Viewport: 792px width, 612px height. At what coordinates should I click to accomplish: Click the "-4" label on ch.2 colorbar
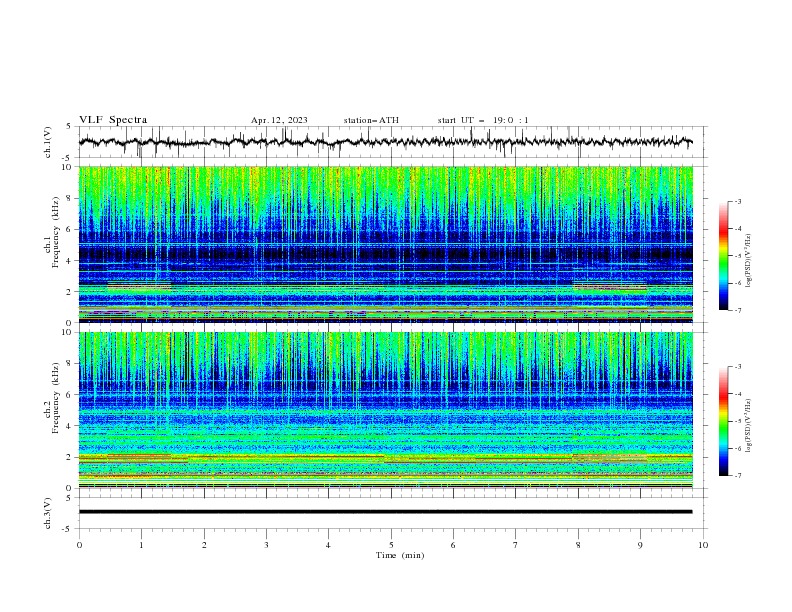coord(737,394)
